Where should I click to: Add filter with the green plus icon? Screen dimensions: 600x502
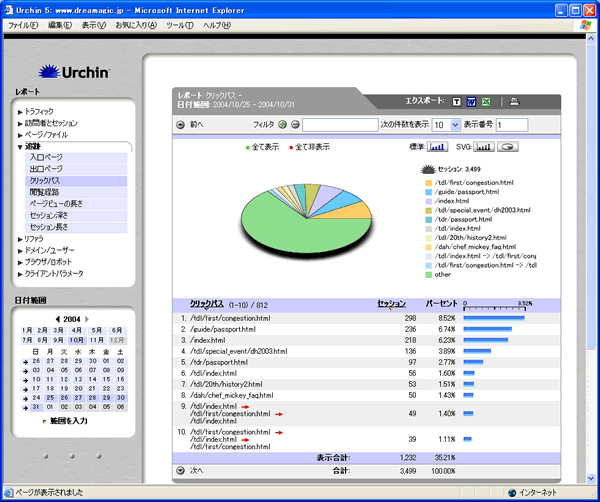coord(282,124)
